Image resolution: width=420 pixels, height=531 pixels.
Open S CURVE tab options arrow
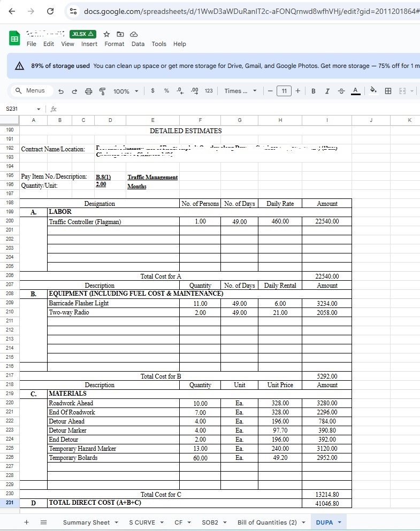pos(162,522)
